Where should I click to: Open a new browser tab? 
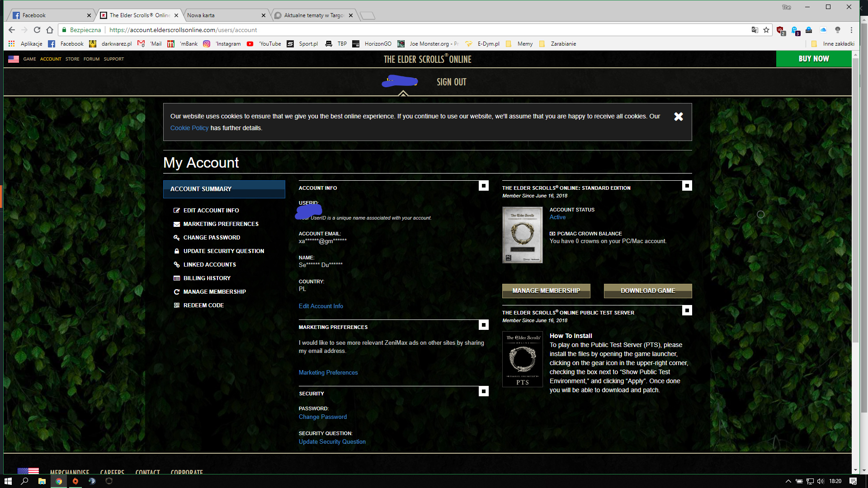pyautogui.click(x=368, y=16)
